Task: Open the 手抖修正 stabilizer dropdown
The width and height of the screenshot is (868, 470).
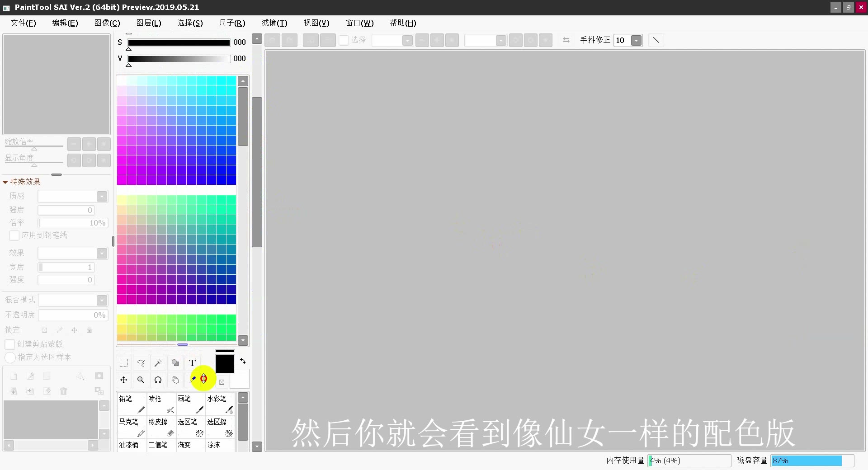Action: (637, 40)
